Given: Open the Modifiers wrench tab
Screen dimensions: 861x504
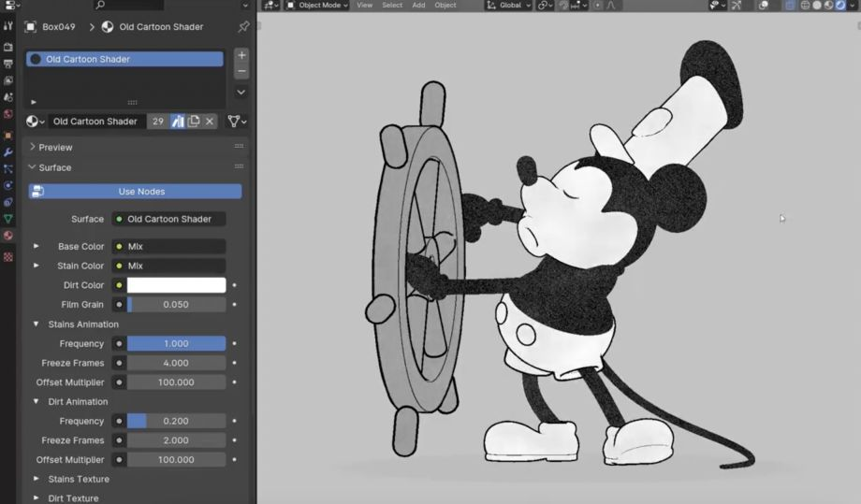Looking at the screenshot, I should [8, 151].
